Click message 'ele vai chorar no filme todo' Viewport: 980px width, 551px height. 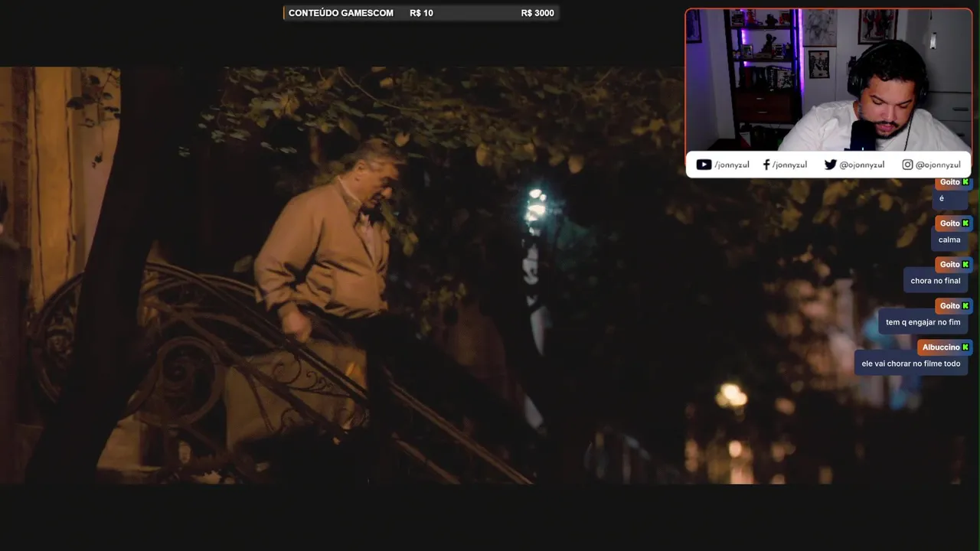pyautogui.click(x=911, y=364)
